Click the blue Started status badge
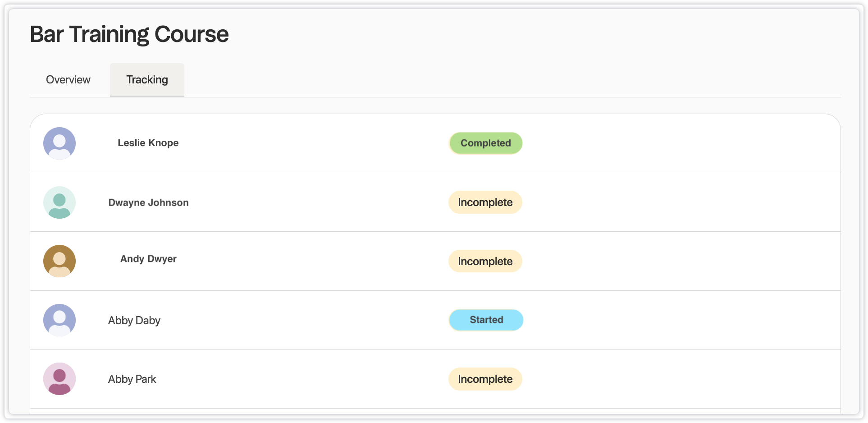Viewport: 868px width, 423px height. (486, 320)
